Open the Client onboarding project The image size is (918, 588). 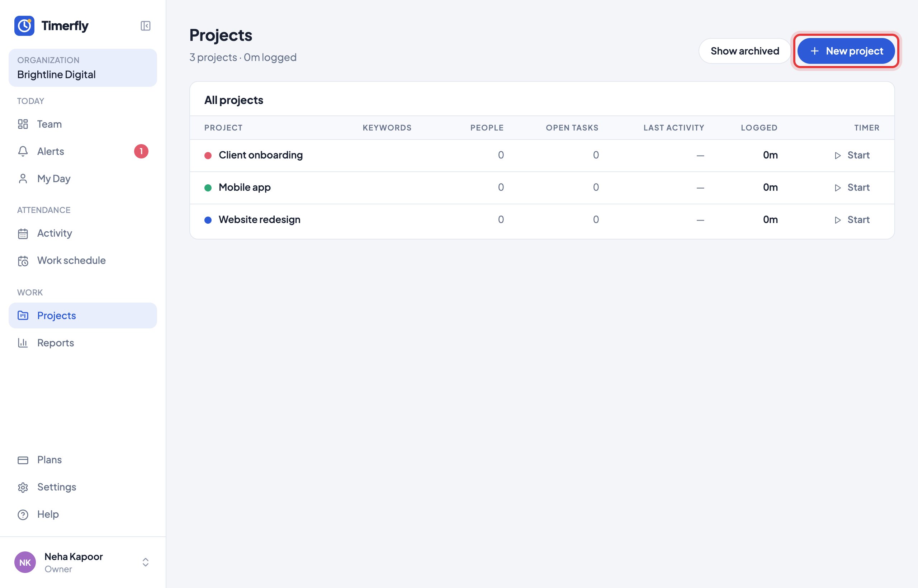(x=260, y=155)
